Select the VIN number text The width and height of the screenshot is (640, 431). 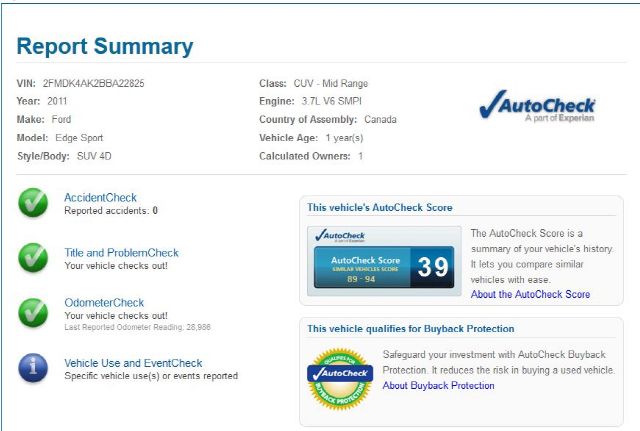[x=94, y=83]
